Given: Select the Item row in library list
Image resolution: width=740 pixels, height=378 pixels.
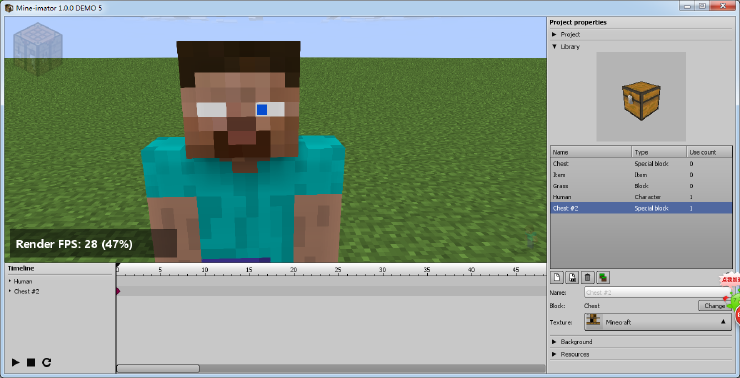Looking at the screenshot, I should (641, 175).
